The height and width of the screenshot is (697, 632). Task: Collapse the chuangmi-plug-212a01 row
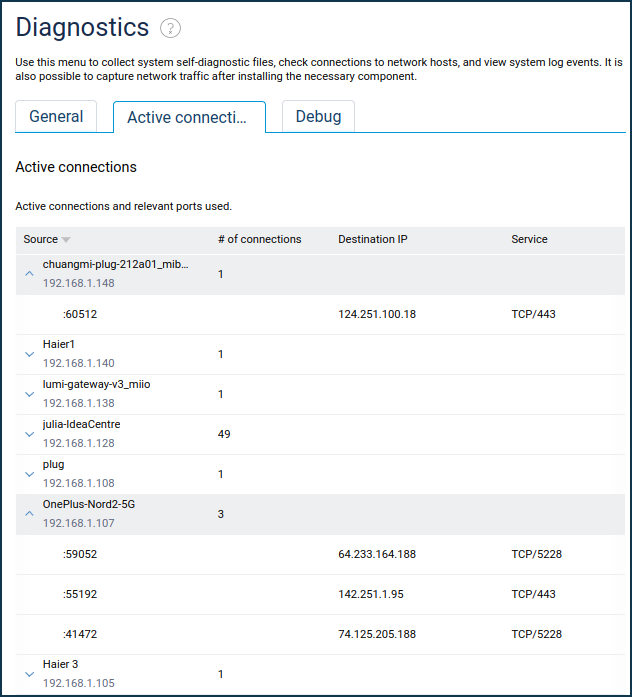pos(29,274)
